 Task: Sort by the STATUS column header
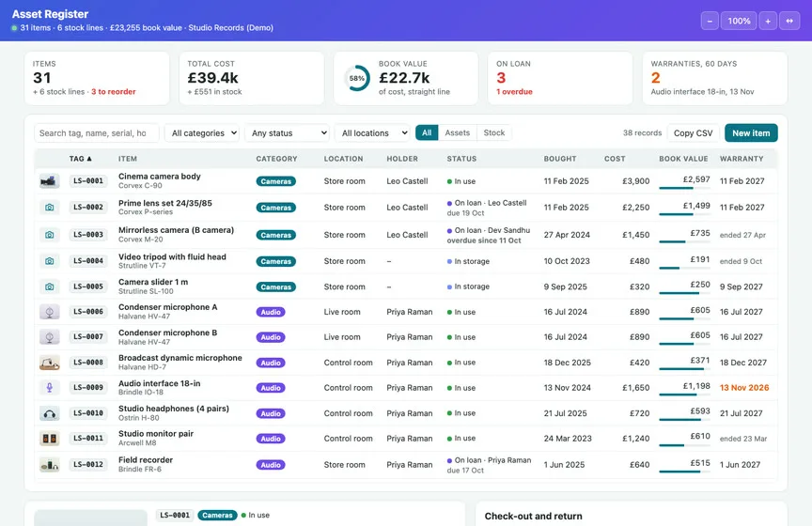tap(461, 159)
